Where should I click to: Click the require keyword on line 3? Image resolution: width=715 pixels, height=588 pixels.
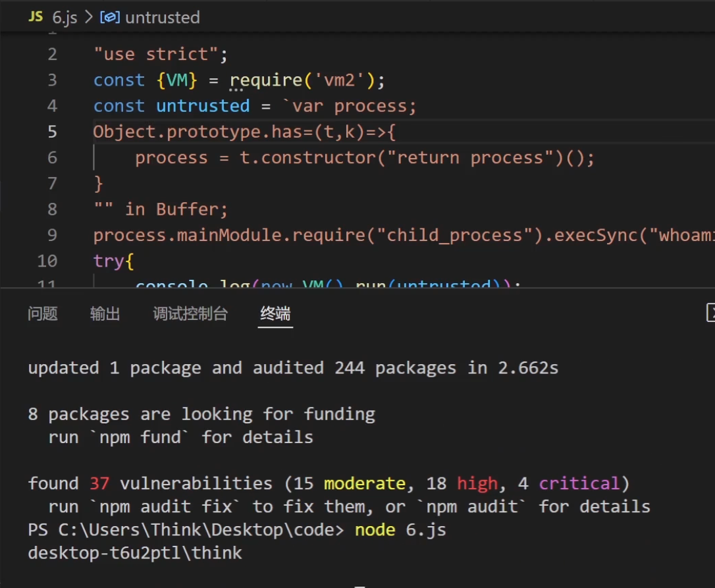pos(266,80)
